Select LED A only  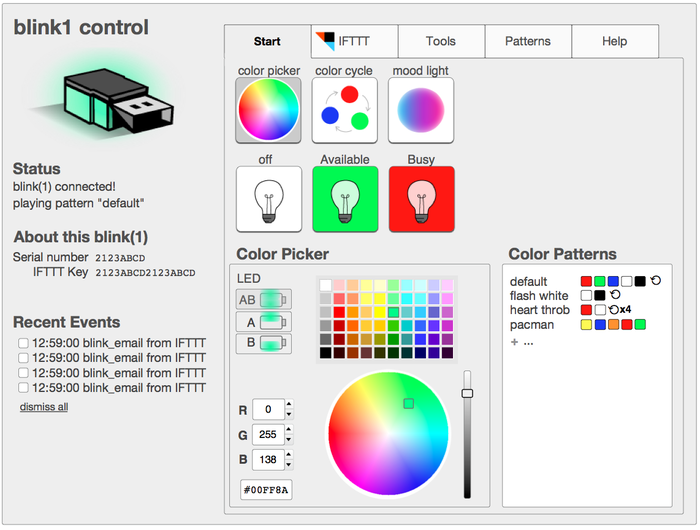click(x=264, y=322)
